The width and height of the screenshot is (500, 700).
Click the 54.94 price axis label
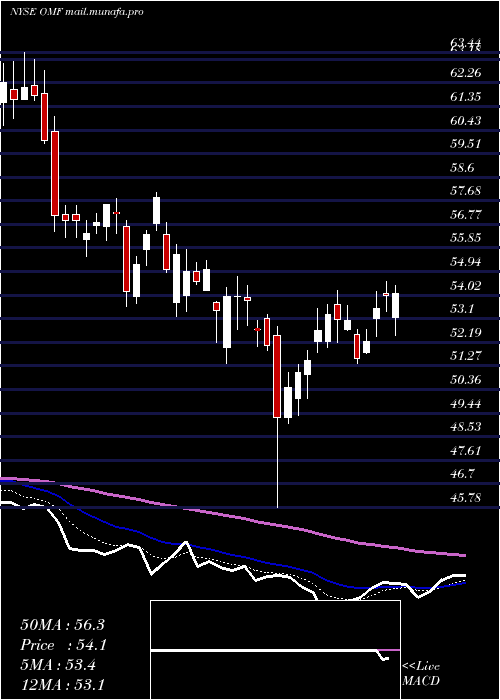tap(466, 262)
